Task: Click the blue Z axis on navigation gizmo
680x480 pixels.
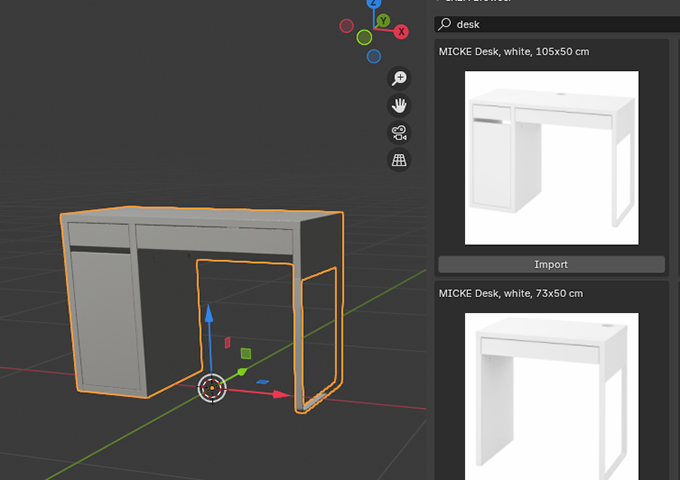Action: tap(374, 3)
